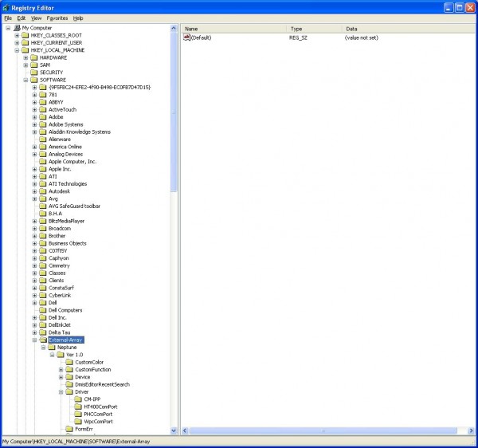478x448 pixels.
Task: Open the File menu
Action: 8,18
